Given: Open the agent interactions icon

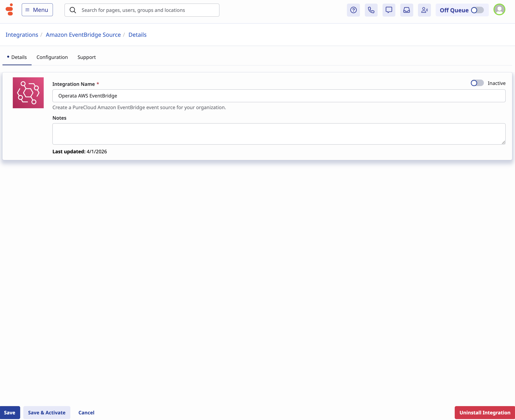Looking at the screenshot, I should click(x=424, y=10).
